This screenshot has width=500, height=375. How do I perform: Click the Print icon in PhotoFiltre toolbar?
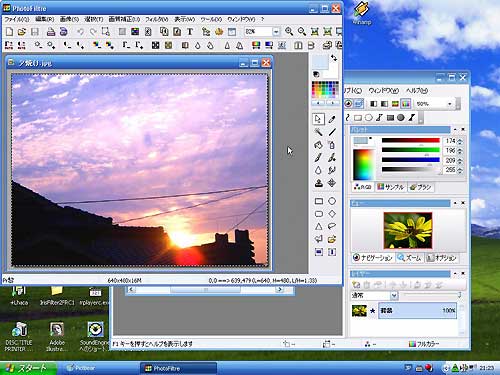[51, 32]
